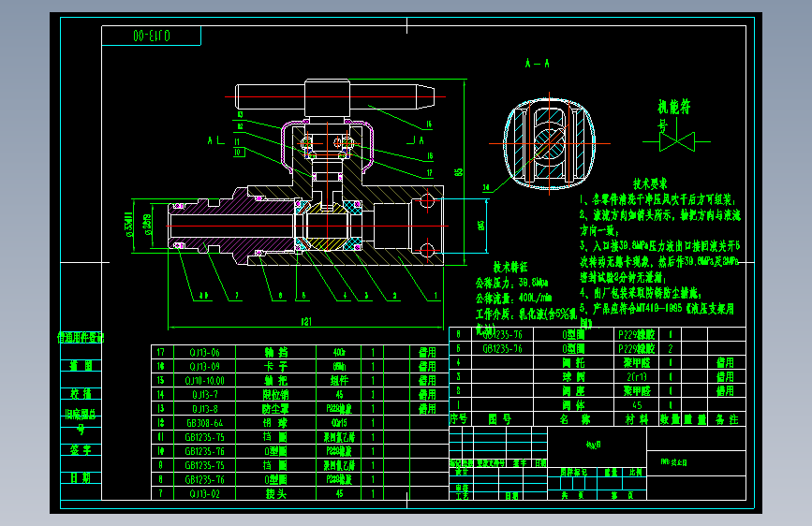The image size is (812, 526).
Task: Select the 限位销 part name cell
Action: pyautogui.click(x=276, y=395)
